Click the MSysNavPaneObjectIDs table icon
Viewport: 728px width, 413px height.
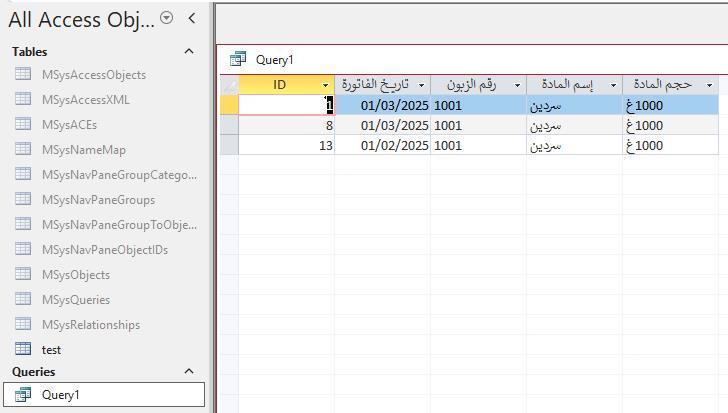coord(23,249)
